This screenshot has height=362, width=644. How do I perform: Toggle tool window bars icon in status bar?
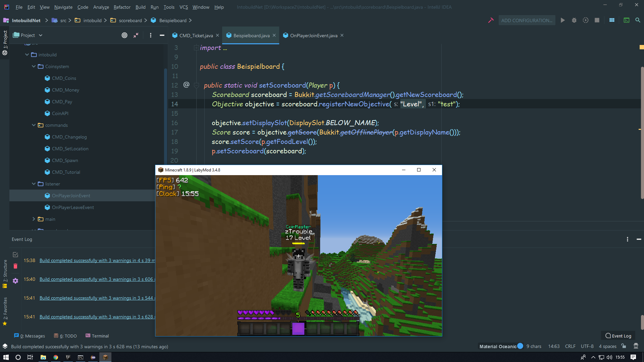click(x=5, y=346)
